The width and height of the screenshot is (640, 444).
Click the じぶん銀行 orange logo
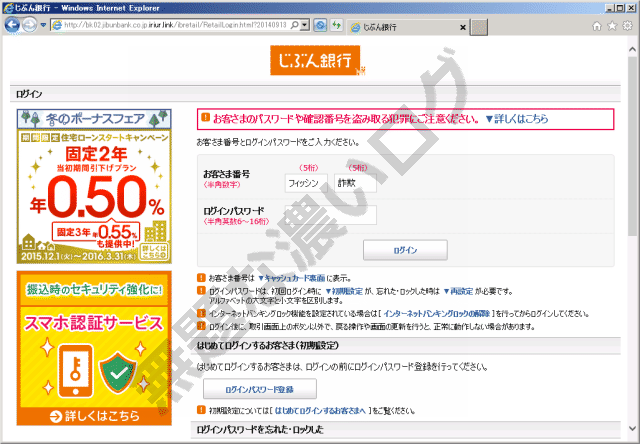pyautogui.click(x=316, y=60)
